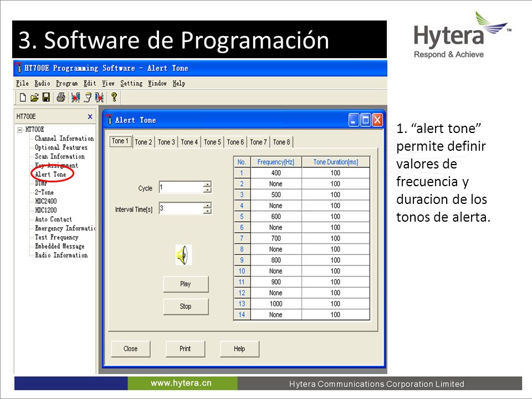Viewport: 532px width, 399px height.
Task: Select the Tone 1 tab
Action: click(120, 141)
